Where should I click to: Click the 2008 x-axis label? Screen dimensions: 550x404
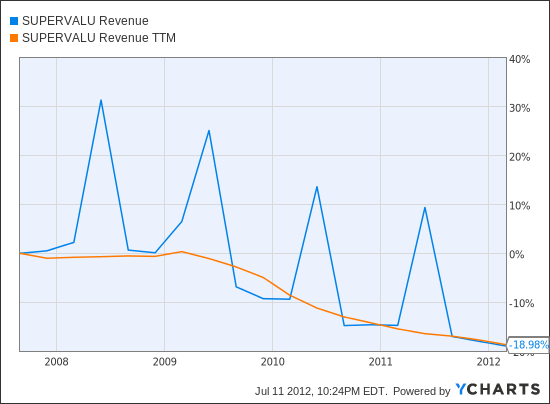click(56, 362)
